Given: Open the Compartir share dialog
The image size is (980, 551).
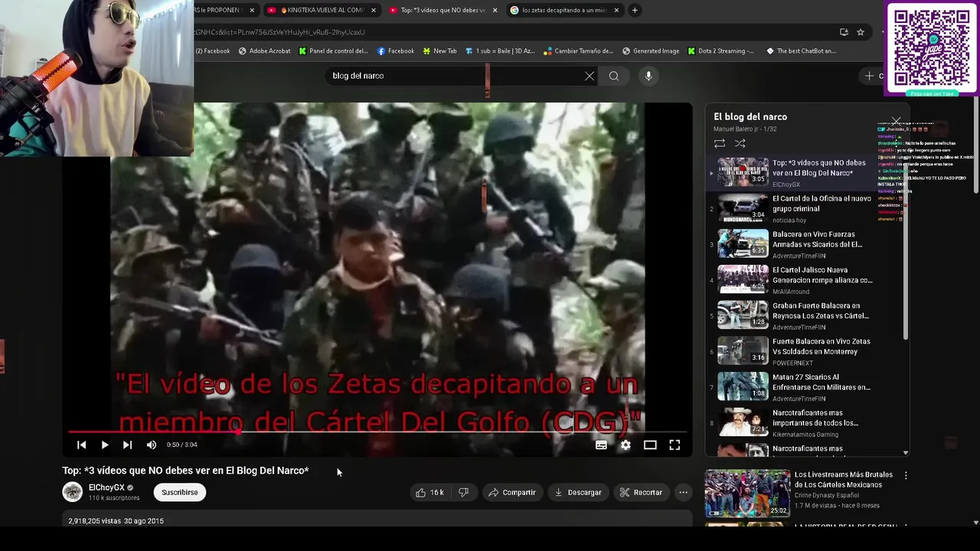Looking at the screenshot, I should 512,492.
